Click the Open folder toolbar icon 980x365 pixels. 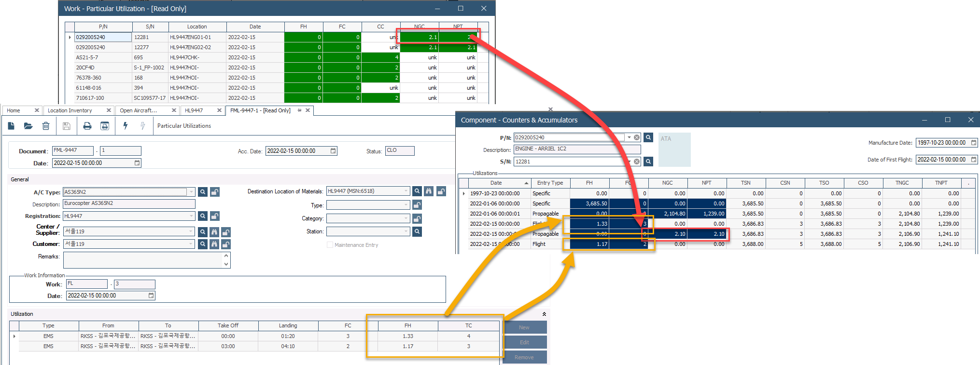coord(28,126)
